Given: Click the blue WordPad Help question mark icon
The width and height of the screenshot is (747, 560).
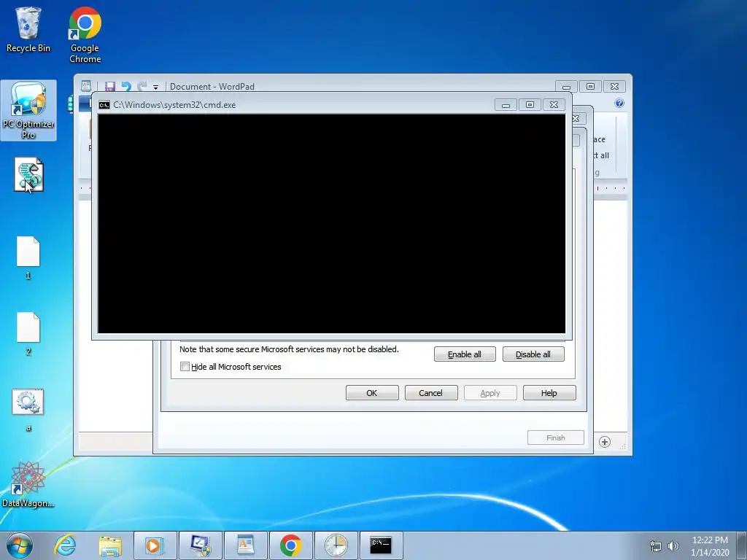Looking at the screenshot, I should [619, 103].
